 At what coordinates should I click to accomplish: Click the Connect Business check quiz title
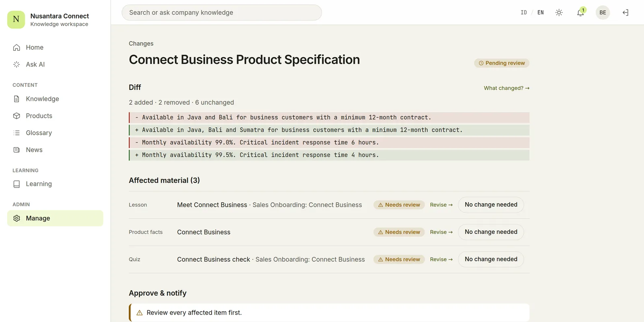click(x=213, y=260)
